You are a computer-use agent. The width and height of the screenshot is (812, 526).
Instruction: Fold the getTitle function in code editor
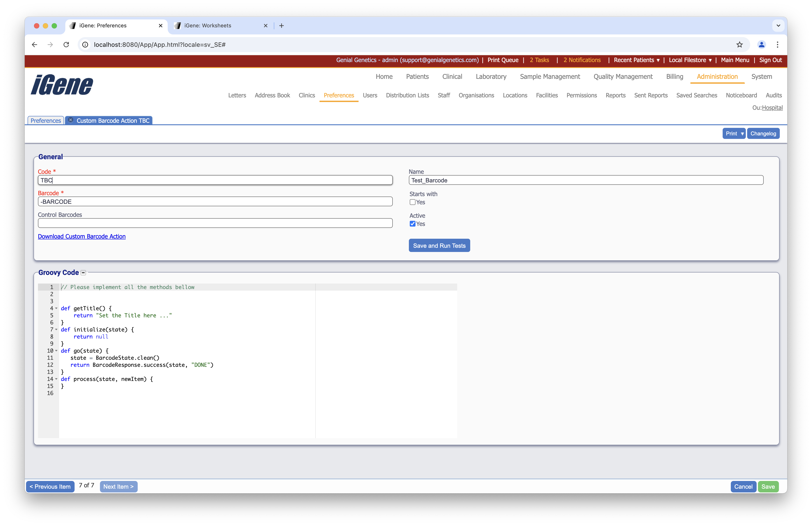tap(56, 308)
